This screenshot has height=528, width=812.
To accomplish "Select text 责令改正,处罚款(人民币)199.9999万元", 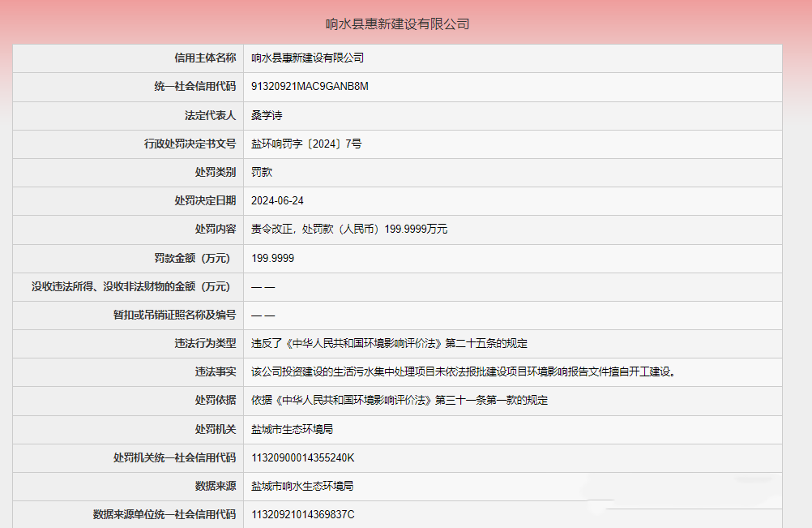I will tap(349, 229).
